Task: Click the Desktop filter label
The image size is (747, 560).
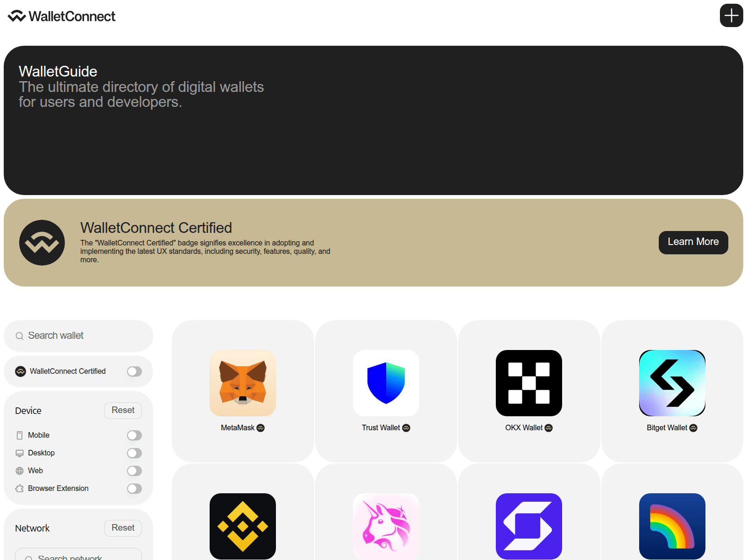Action: [x=41, y=453]
